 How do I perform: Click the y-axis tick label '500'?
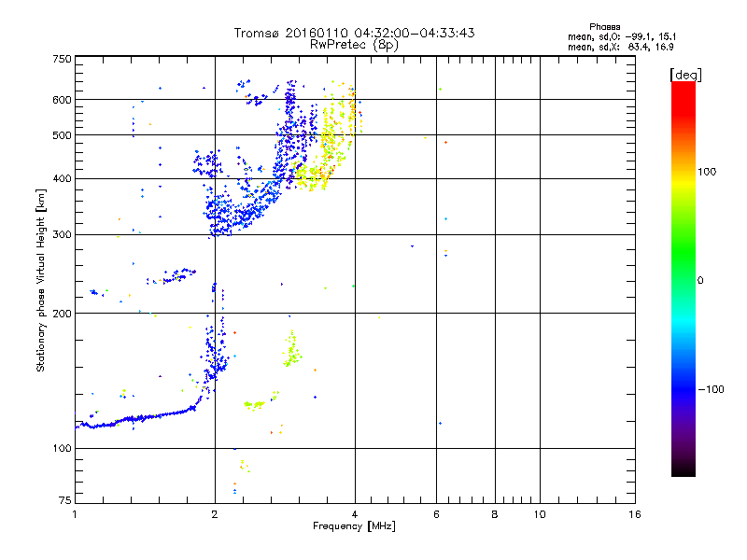tap(62, 135)
